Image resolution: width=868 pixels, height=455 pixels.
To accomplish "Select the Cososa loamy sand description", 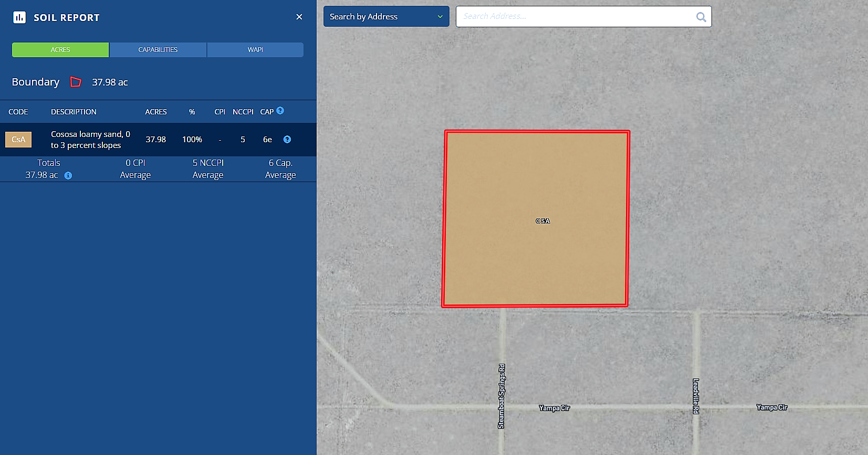I will tap(90, 140).
